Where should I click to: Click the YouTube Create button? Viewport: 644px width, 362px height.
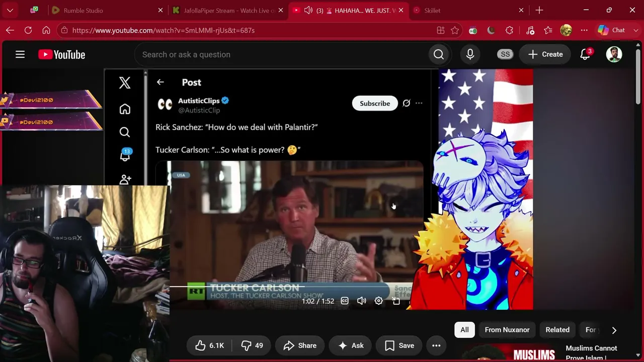(x=545, y=54)
